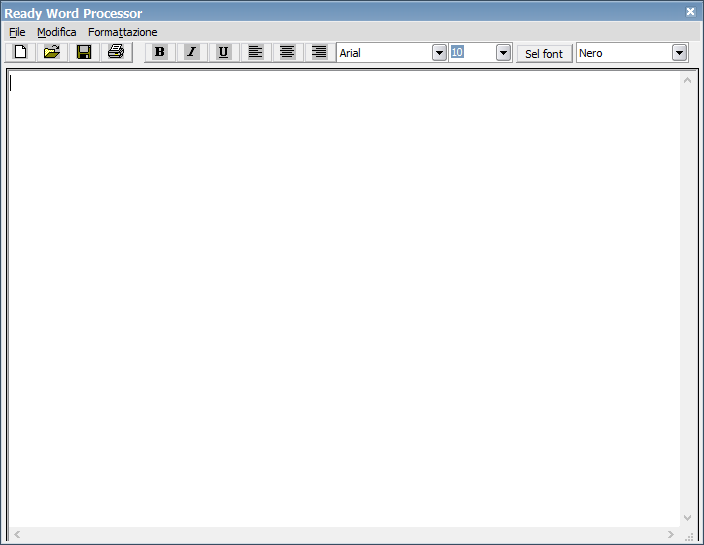The height and width of the screenshot is (545, 704).
Task: Close the Ready Word Processor window
Action: point(691,12)
